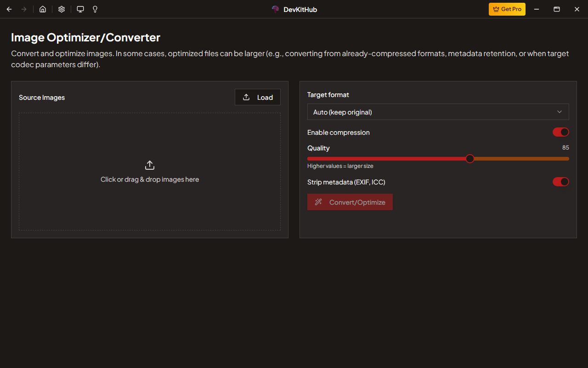The height and width of the screenshot is (368, 588).
Task: Click the Source Images label
Action: click(42, 98)
